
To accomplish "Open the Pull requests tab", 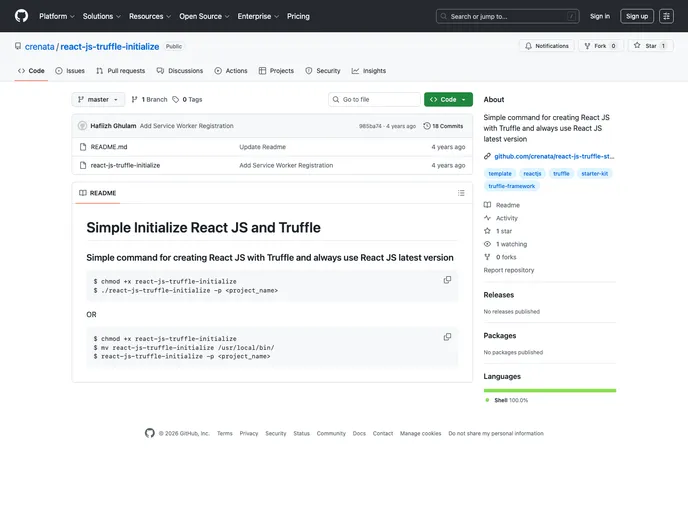I will point(121,71).
